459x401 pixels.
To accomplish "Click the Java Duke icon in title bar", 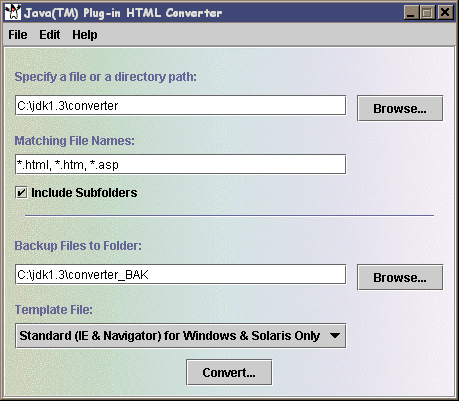I will pos(13,12).
